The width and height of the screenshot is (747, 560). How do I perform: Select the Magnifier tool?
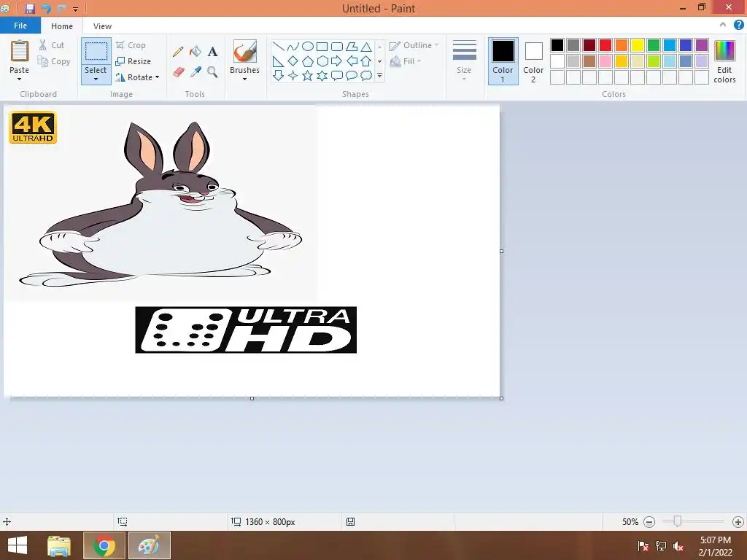click(x=212, y=72)
